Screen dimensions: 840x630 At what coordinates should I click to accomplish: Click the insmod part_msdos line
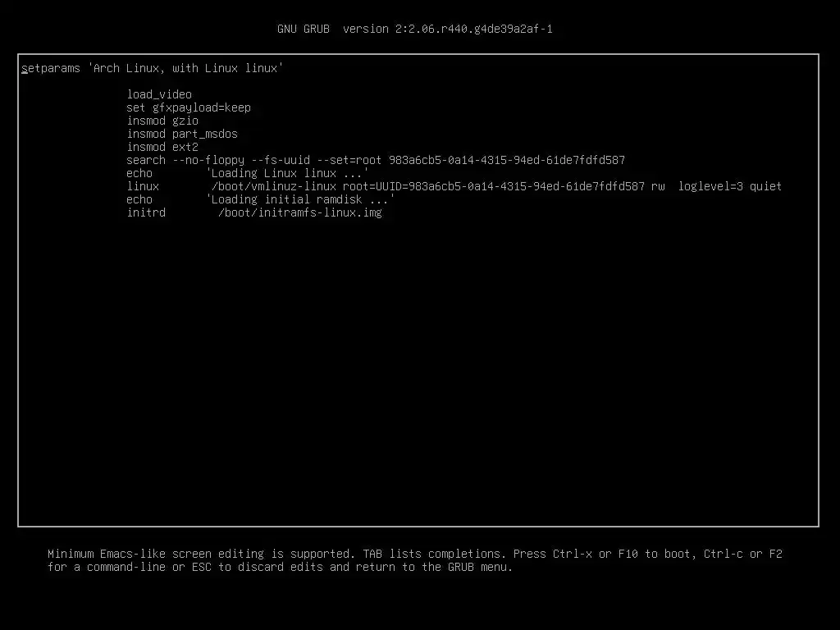click(182, 134)
